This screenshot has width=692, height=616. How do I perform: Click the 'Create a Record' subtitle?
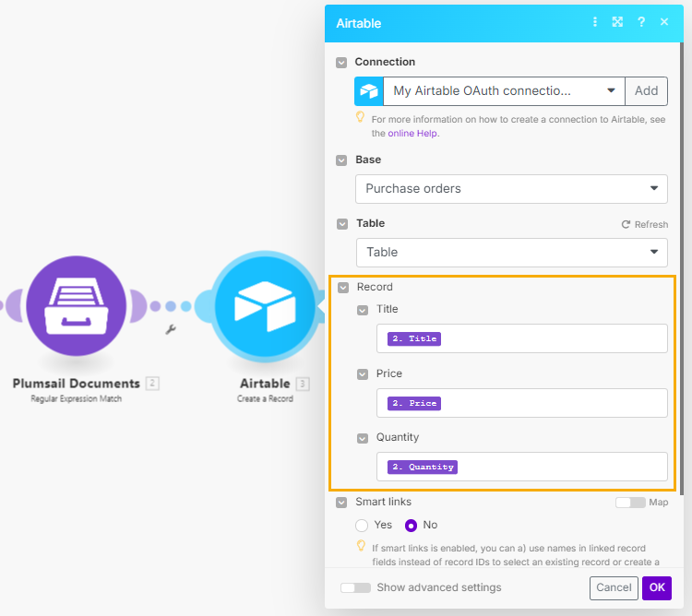(265, 398)
